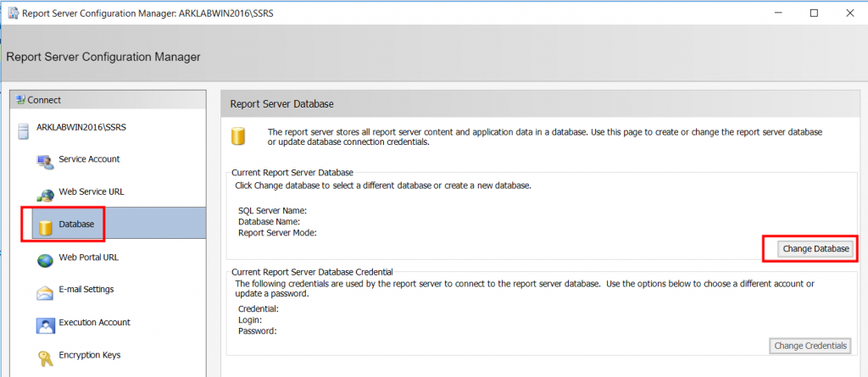
Task: Click the Web Portal URL globe icon
Action: click(x=46, y=259)
